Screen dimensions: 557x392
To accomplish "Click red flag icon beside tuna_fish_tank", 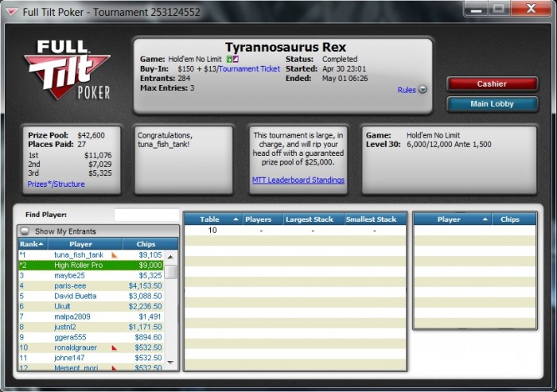I will point(114,255).
